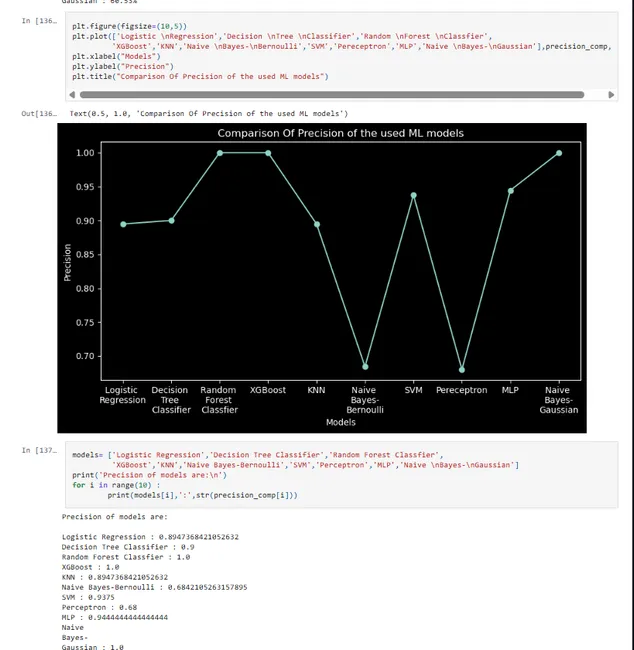The width and height of the screenshot is (634, 650).
Task: Click the 'Naive Bayes-Bernoulli : 0.6842105263157895' output line
Action: pos(154,587)
